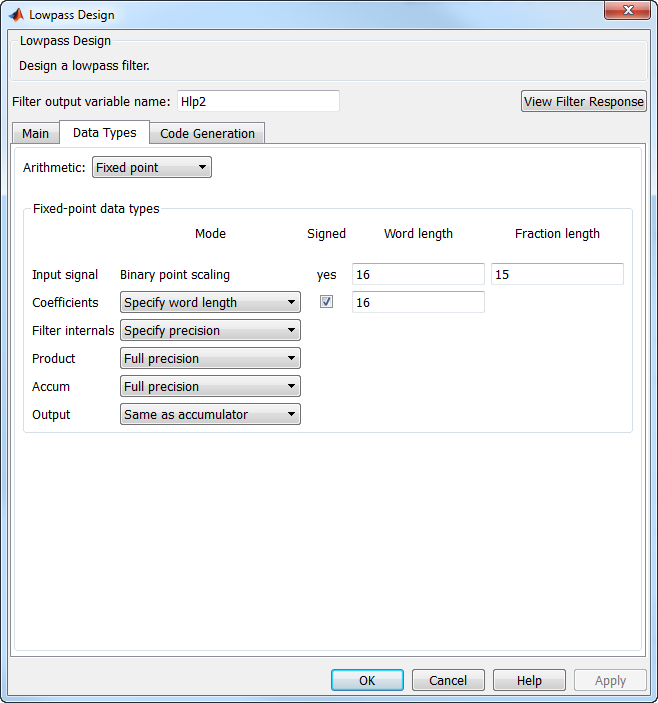Click the Coefficients word length field

[418, 302]
